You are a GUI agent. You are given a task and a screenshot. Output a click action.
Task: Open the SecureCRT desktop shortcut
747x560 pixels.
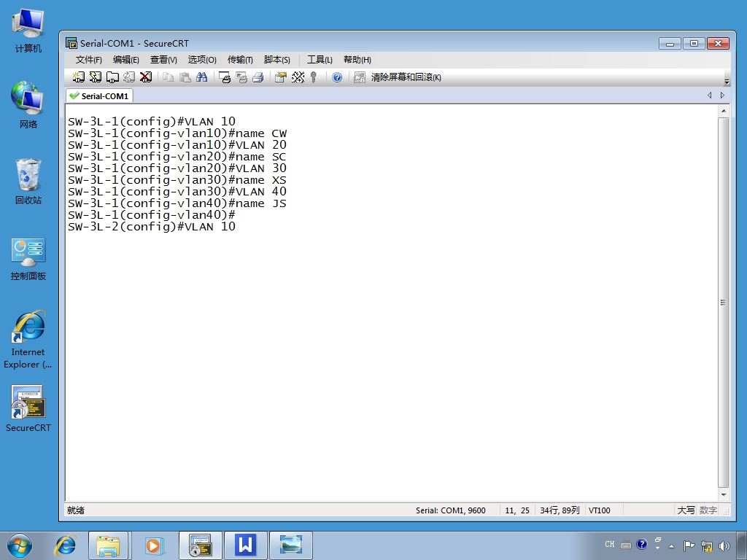(x=28, y=408)
